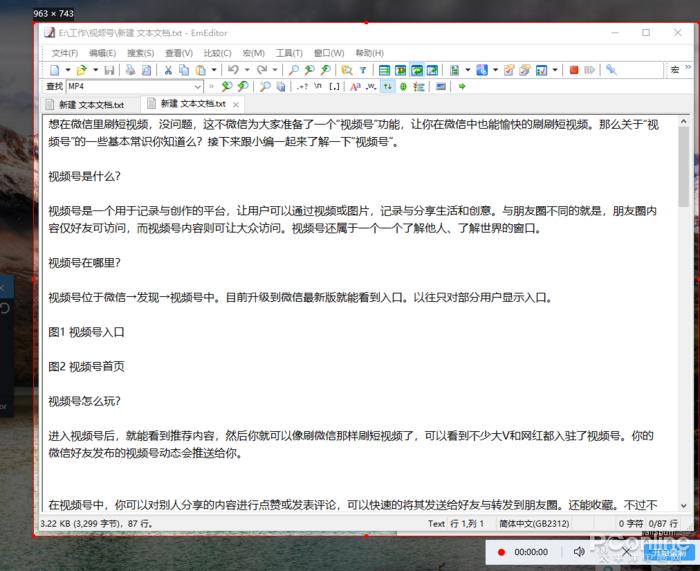Viewport: 700px width, 571px height.
Task: Click the Print icon in toolbar
Action: click(x=130, y=70)
